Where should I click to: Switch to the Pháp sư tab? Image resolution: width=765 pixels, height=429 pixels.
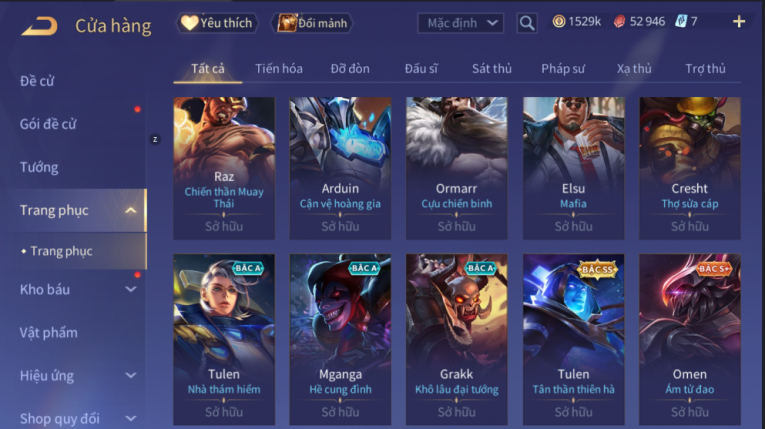tap(563, 69)
